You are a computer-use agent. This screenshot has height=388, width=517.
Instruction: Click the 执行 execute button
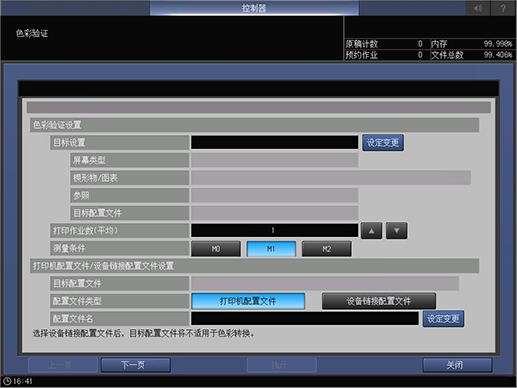click(x=282, y=365)
